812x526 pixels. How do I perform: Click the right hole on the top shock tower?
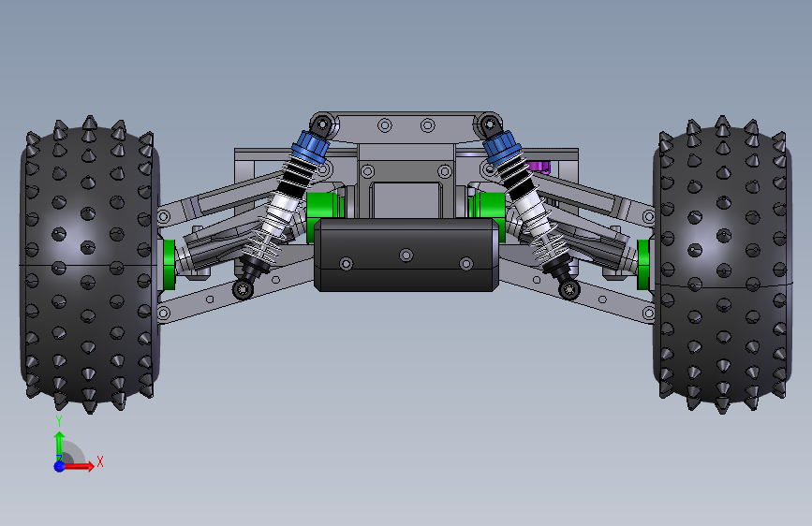coord(428,125)
